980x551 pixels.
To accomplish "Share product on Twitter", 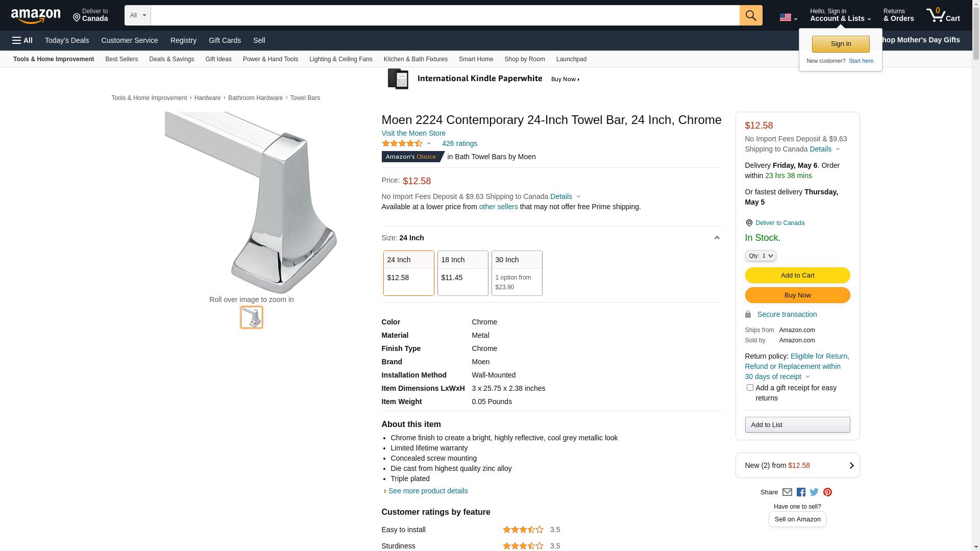I will click(814, 492).
